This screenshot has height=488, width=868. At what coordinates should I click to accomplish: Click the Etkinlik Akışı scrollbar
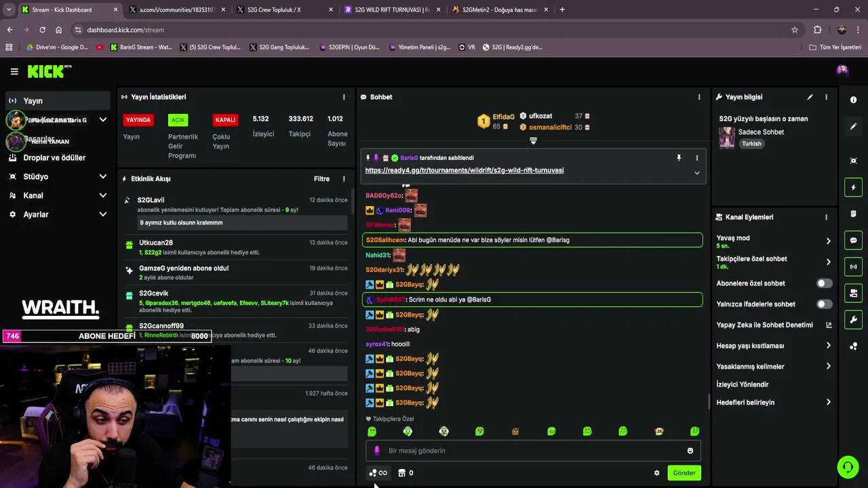point(352,201)
